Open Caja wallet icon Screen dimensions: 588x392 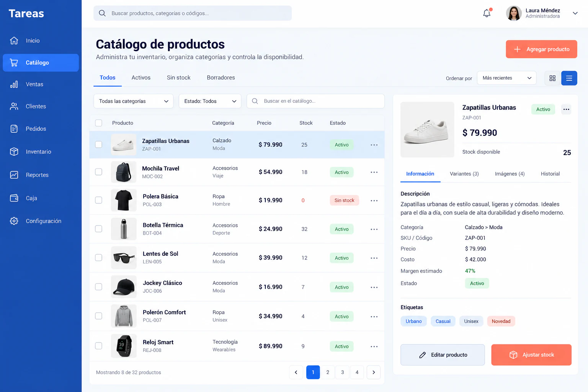tap(14, 198)
